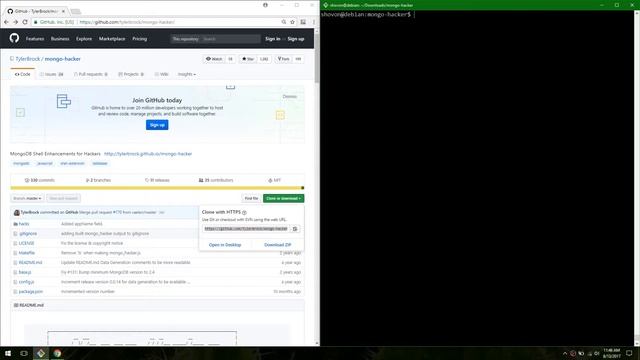Viewport: 640px width, 360px height.
Task: Open Chrome from the taskbar
Action: click(x=57, y=353)
